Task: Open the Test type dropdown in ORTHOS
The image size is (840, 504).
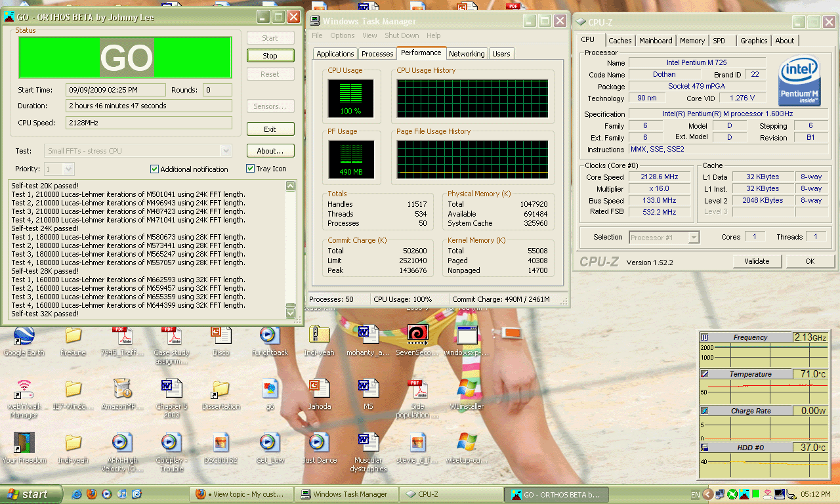Action: (x=226, y=151)
